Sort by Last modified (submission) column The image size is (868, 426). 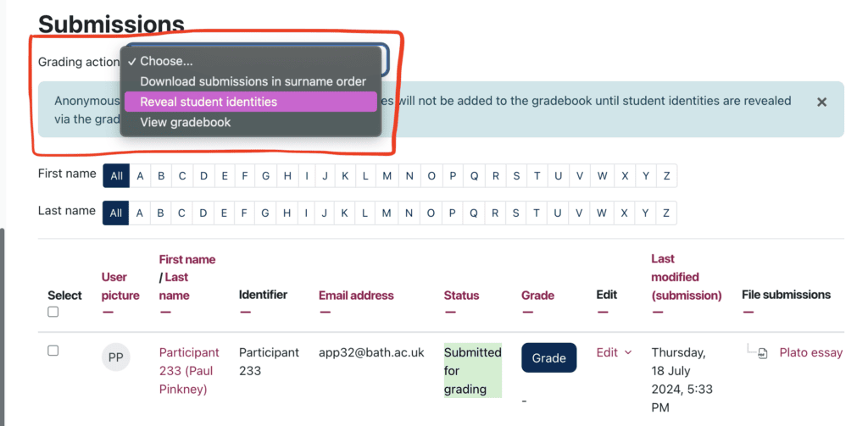[685, 277]
